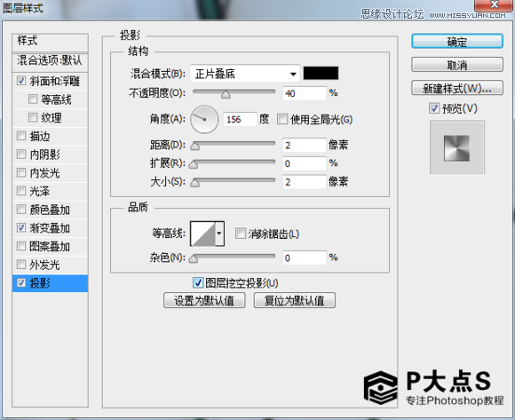Click the contour curve thumbnail

point(203,234)
